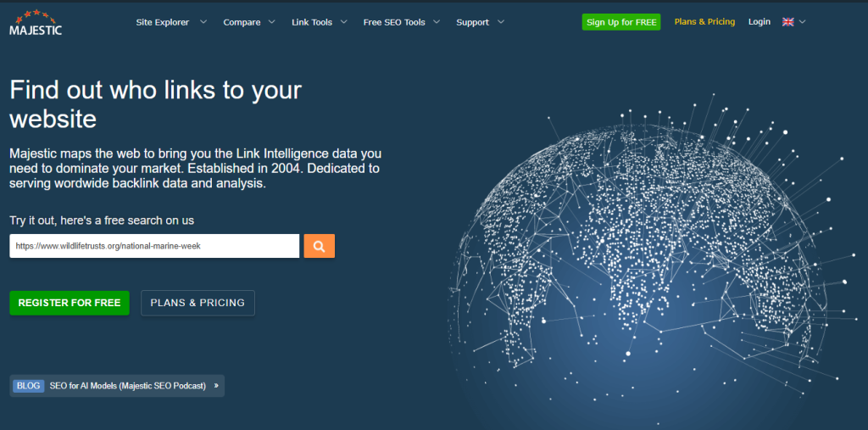Click the double-arrow after the podcast title
This screenshot has height=430, width=868.
point(216,386)
